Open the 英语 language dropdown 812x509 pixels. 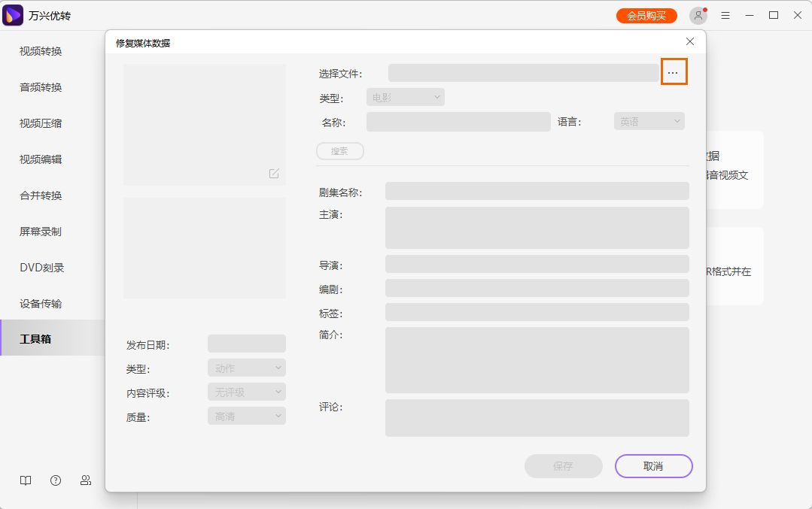(x=649, y=120)
